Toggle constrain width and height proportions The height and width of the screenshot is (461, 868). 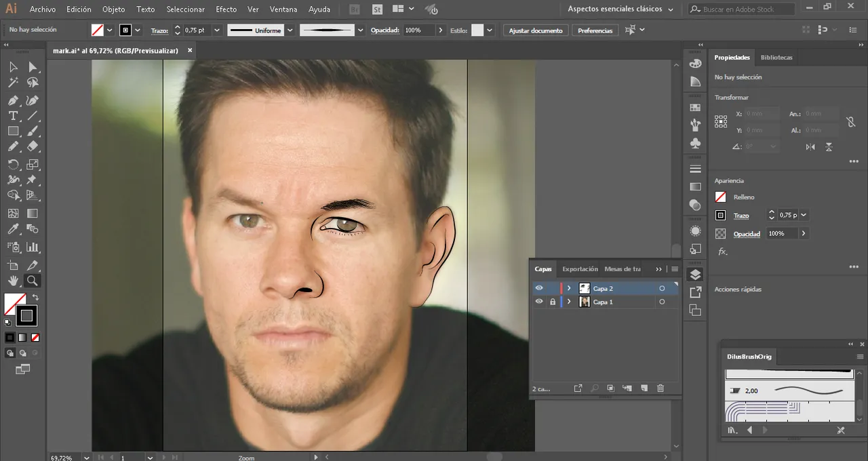pyautogui.click(x=850, y=122)
